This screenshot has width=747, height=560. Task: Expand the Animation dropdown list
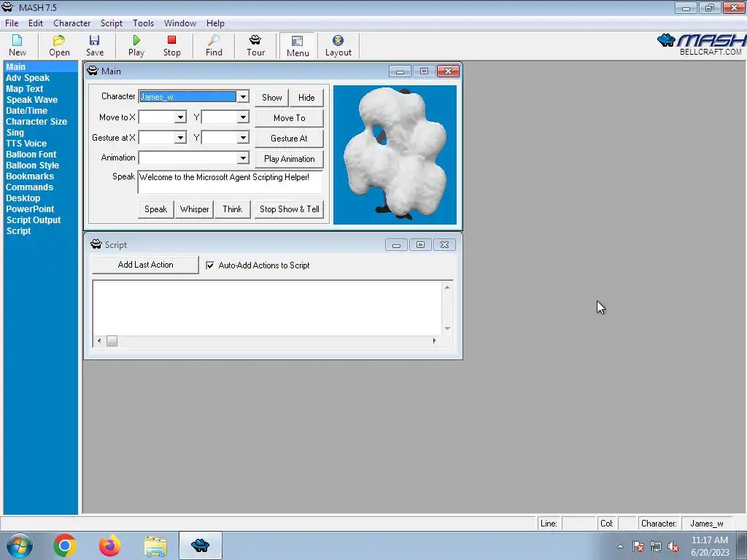[243, 157]
